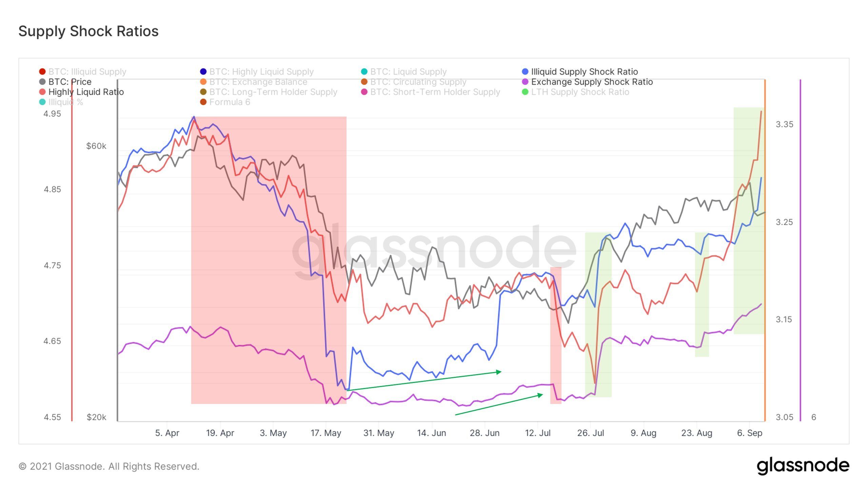
Task: Hide the Illiquid Supply Shock Ratio line
Action: pos(580,72)
